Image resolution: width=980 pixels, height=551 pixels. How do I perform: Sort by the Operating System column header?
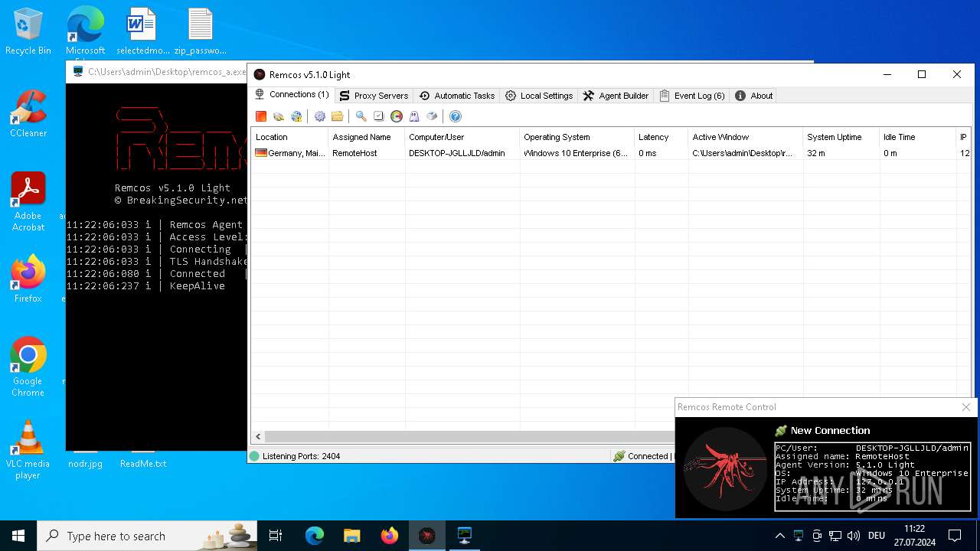pyautogui.click(x=577, y=137)
